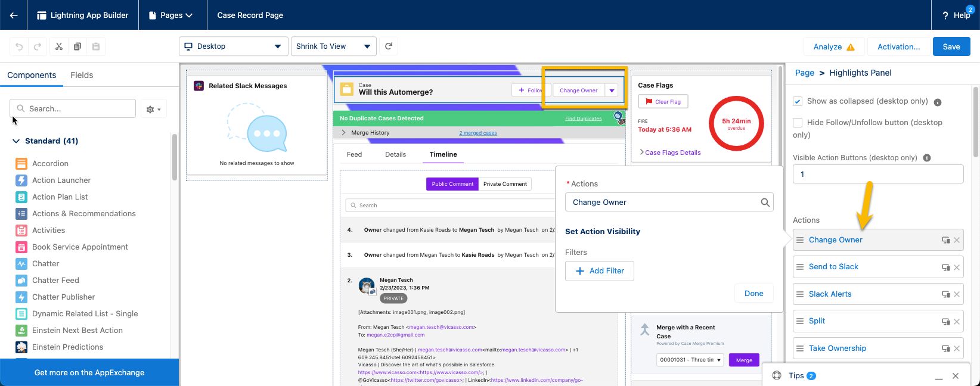
Task: Click Done in the actions popup
Action: (x=753, y=294)
